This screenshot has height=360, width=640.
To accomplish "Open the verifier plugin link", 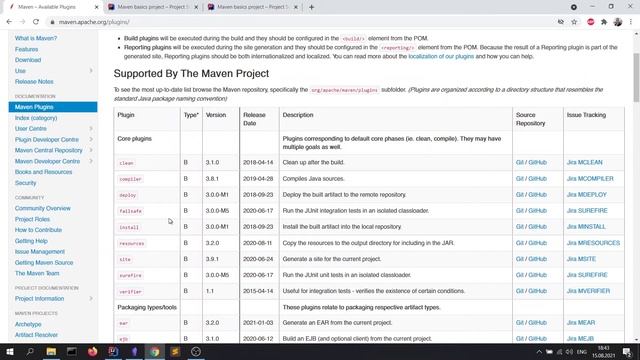I will tap(131, 291).
